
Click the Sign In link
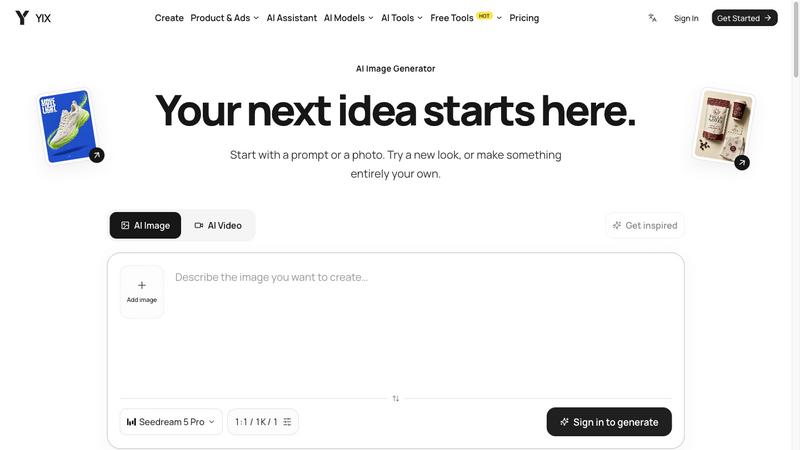click(x=686, y=18)
